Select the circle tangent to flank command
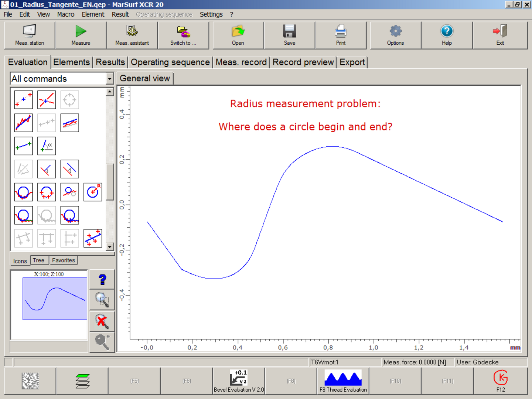532x399 pixels. click(24, 215)
